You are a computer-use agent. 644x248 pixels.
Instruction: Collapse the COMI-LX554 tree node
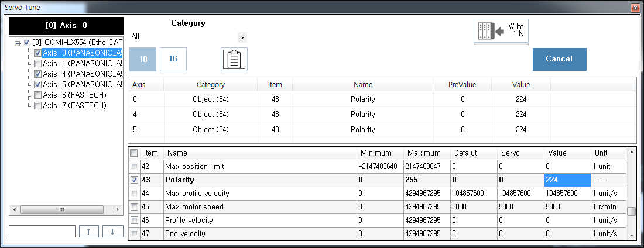coord(18,43)
